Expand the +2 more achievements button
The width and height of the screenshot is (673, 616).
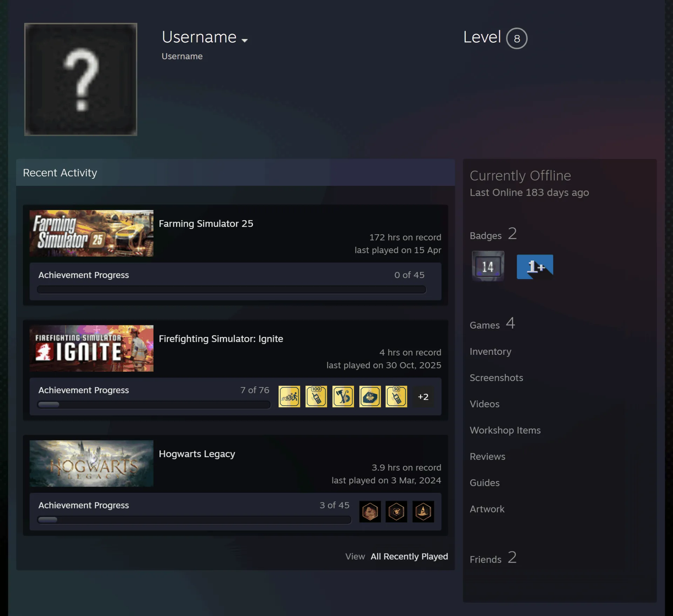click(x=423, y=397)
